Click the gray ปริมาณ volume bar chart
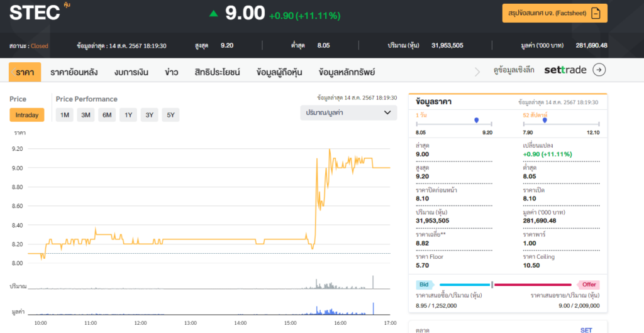 [x=209, y=282]
